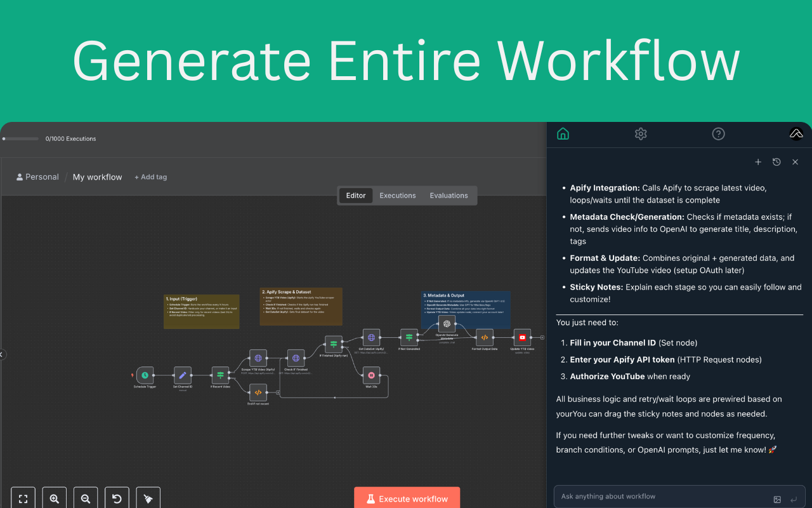Open the Get DataSet (Apify) node

[371, 338]
